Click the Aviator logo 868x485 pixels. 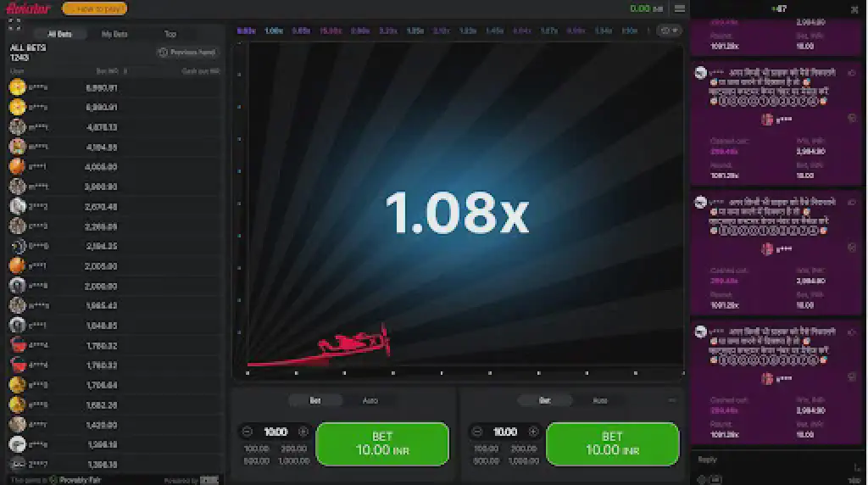pyautogui.click(x=28, y=8)
